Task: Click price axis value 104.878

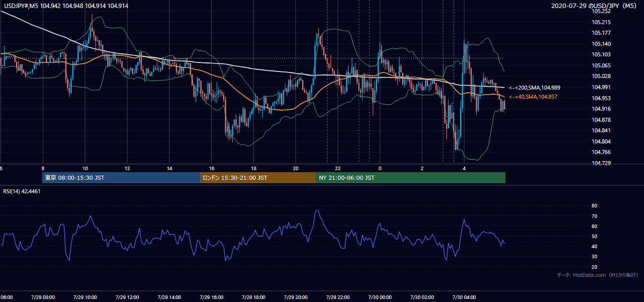Action: tap(601, 120)
